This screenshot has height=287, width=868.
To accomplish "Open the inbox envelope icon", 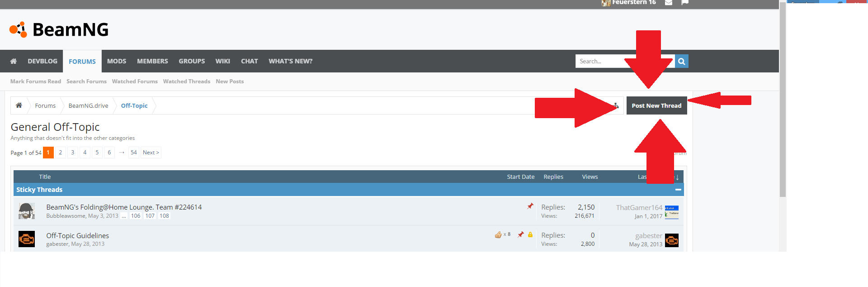I will pyautogui.click(x=669, y=3).
